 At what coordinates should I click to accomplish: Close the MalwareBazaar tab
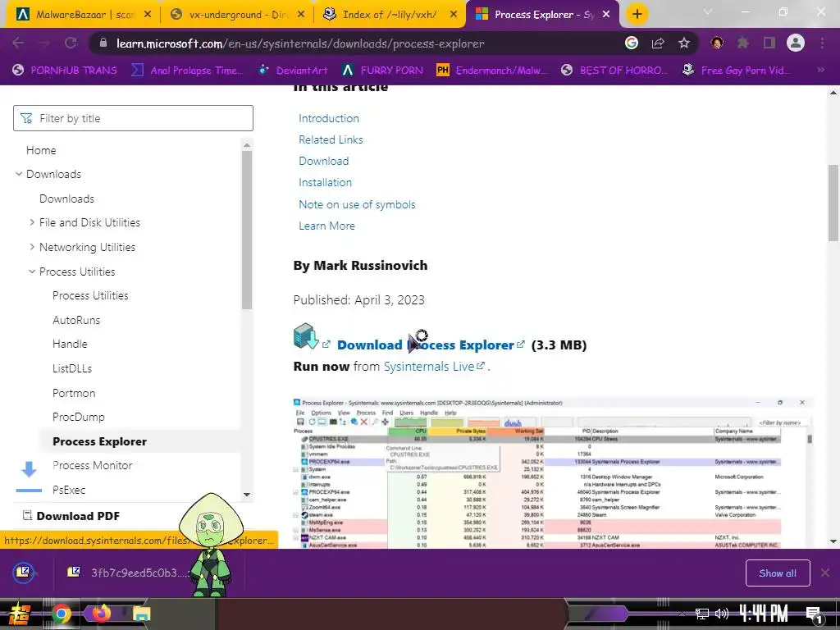click(148, 15)
